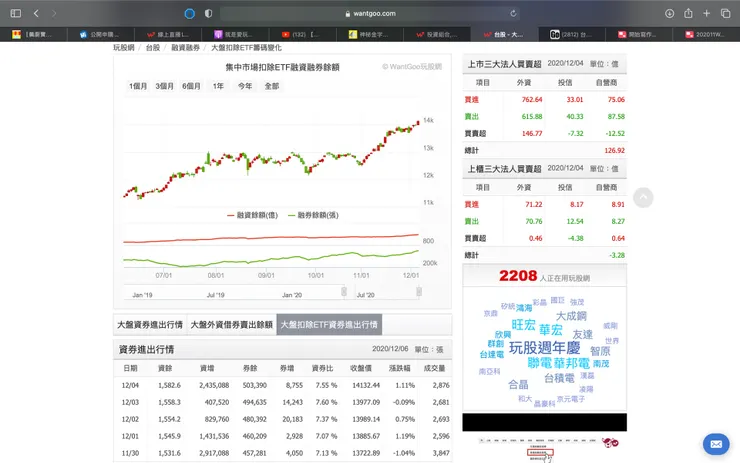
Task: Show the tab overview icon
Action: tap(725, 14)
